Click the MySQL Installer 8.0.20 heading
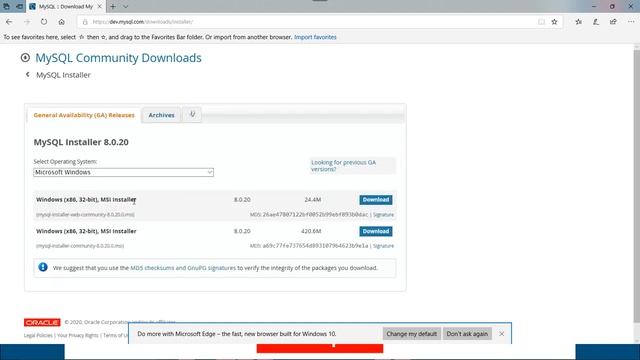Viewport: 640px width, 360px height. 81,142
